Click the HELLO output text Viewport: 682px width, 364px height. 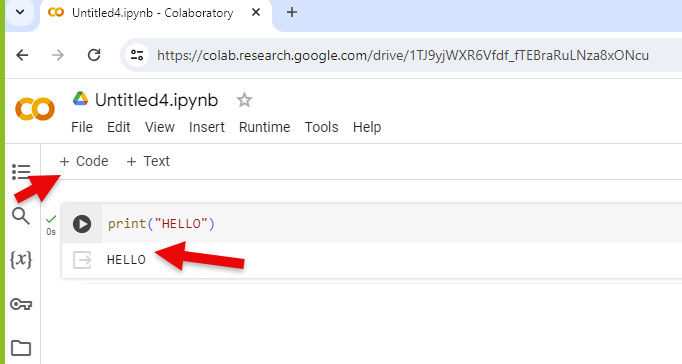[126, 260]
